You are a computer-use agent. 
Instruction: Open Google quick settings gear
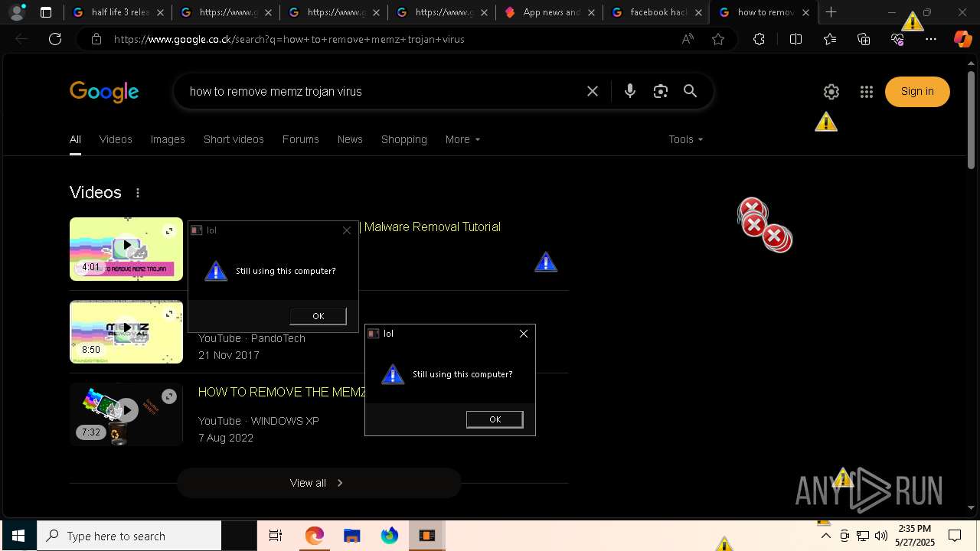click(x=831, y=92)
